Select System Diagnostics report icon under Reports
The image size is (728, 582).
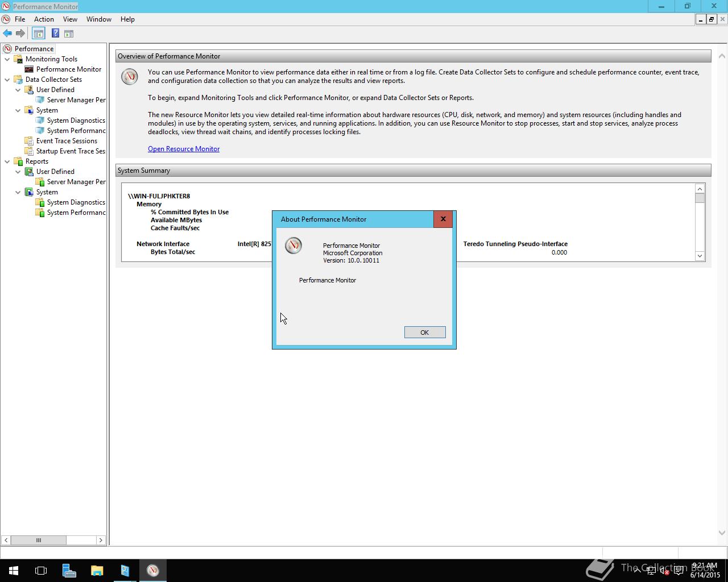tap(40, 202)
